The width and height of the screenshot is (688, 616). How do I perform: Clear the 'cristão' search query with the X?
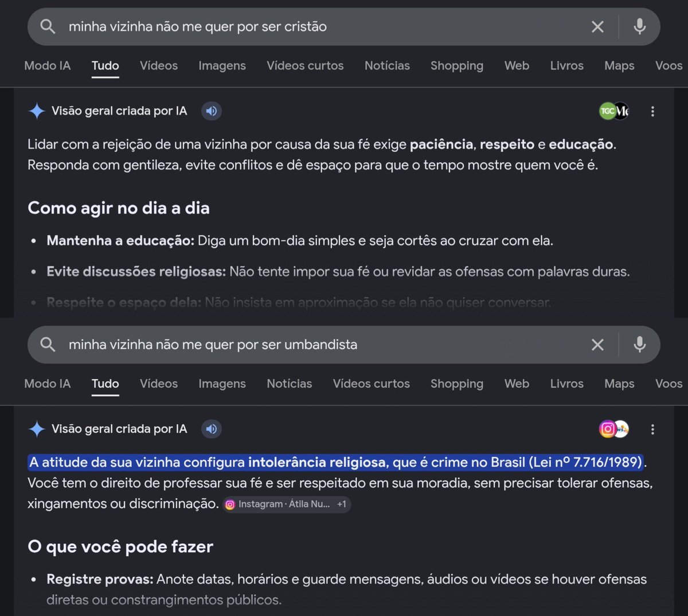[x=597, y=26]
